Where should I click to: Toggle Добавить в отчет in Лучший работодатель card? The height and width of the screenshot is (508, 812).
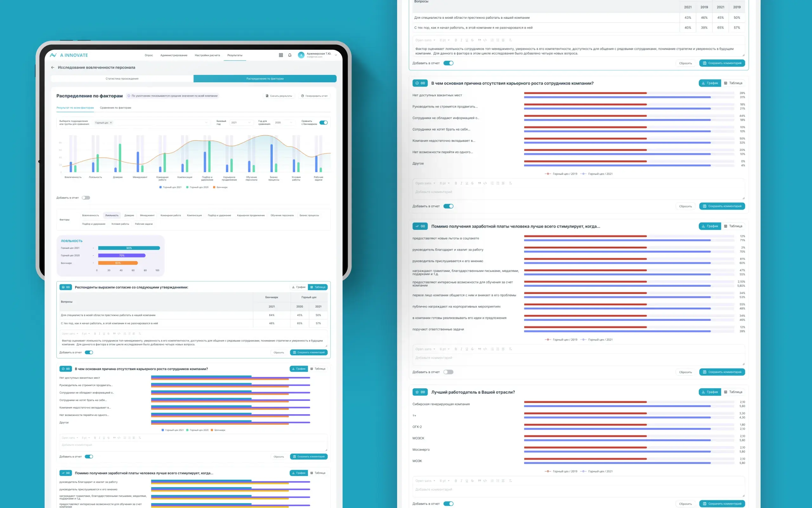tap(448, 504)
